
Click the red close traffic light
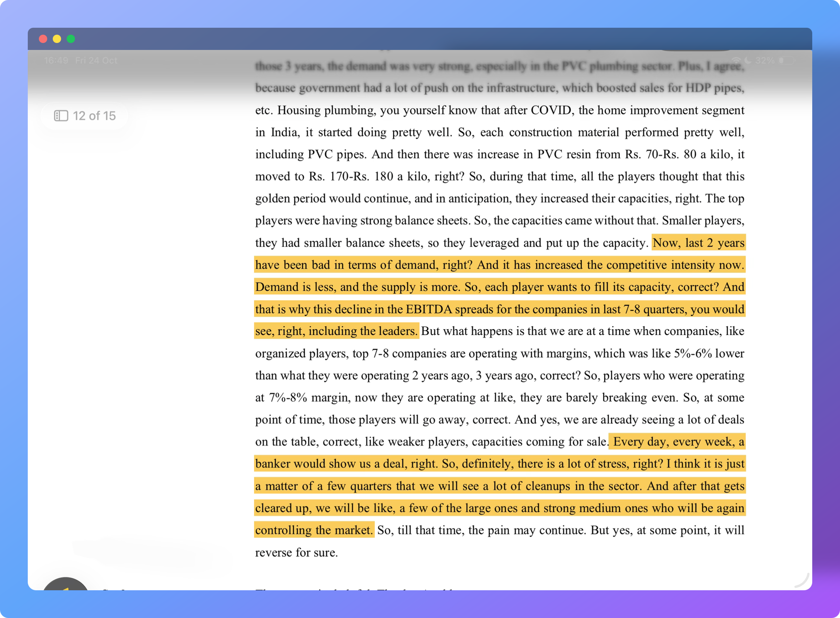[43, 39]
